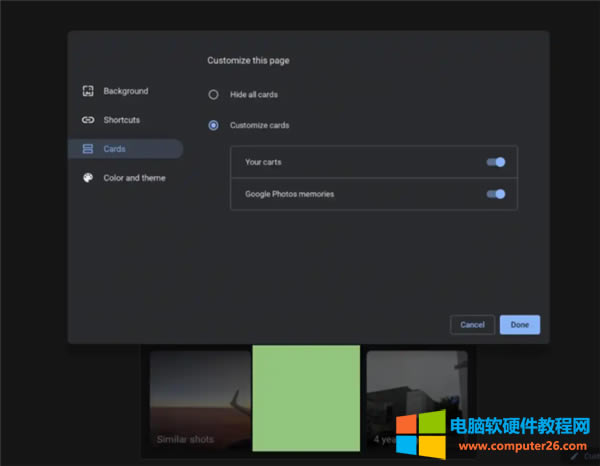Select the Cards label in the sidebar
Screen dimensions: 600x466
click(x=115, y=149)
